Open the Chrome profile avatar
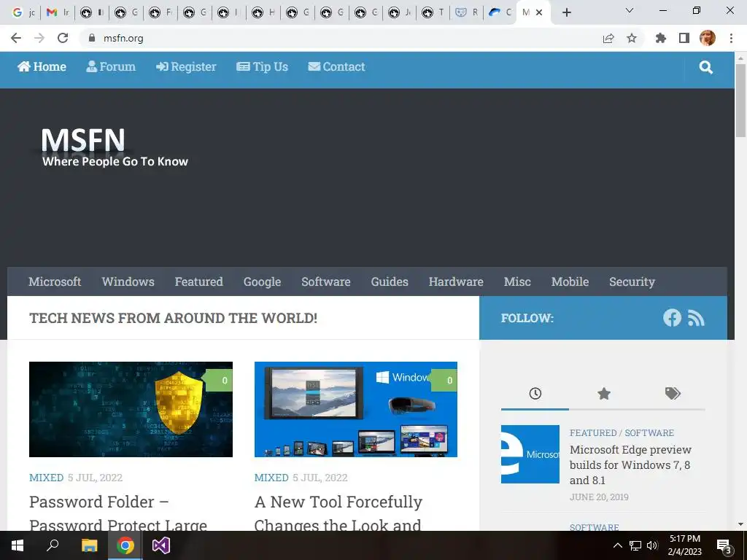Viewport: 747px width, 560px height. click(708, 38)
